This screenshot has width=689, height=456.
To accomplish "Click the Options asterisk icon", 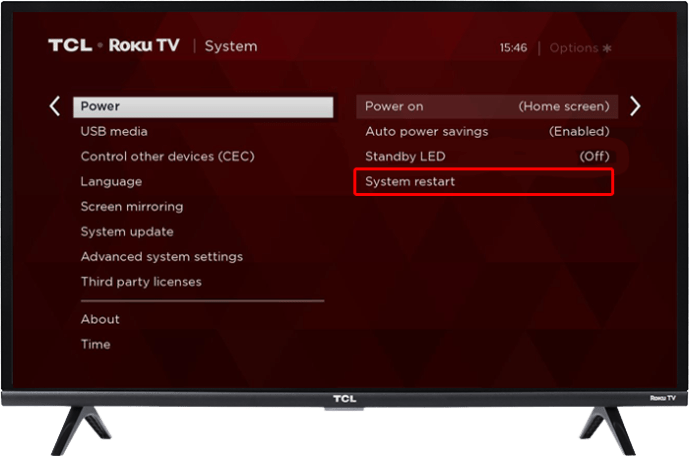I will pos(607,48).
